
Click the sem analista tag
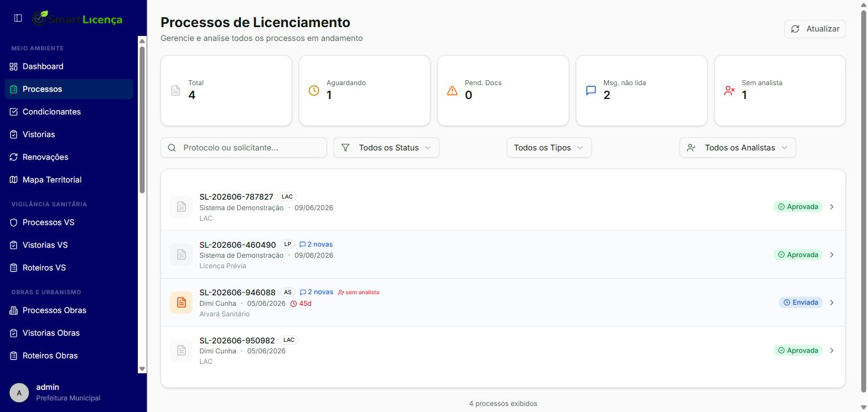coord(359,293)
